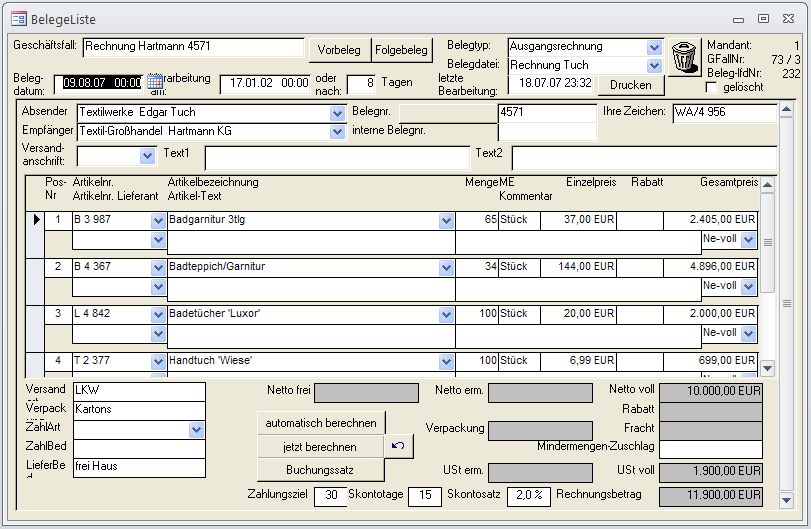Open the Artikelnr. dropdown for B 4 367
Viewport: 811px width, 529px height.
point(158,268)
